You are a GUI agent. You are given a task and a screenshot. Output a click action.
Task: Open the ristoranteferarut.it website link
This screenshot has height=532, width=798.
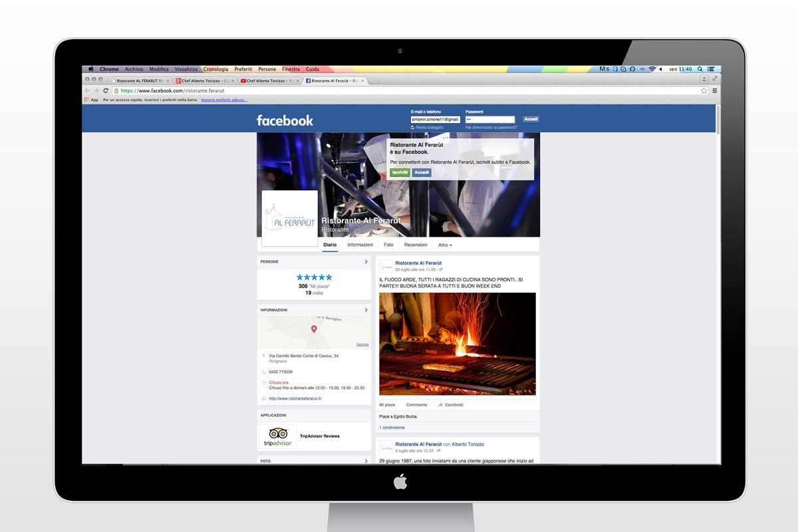tap(295, 398)
